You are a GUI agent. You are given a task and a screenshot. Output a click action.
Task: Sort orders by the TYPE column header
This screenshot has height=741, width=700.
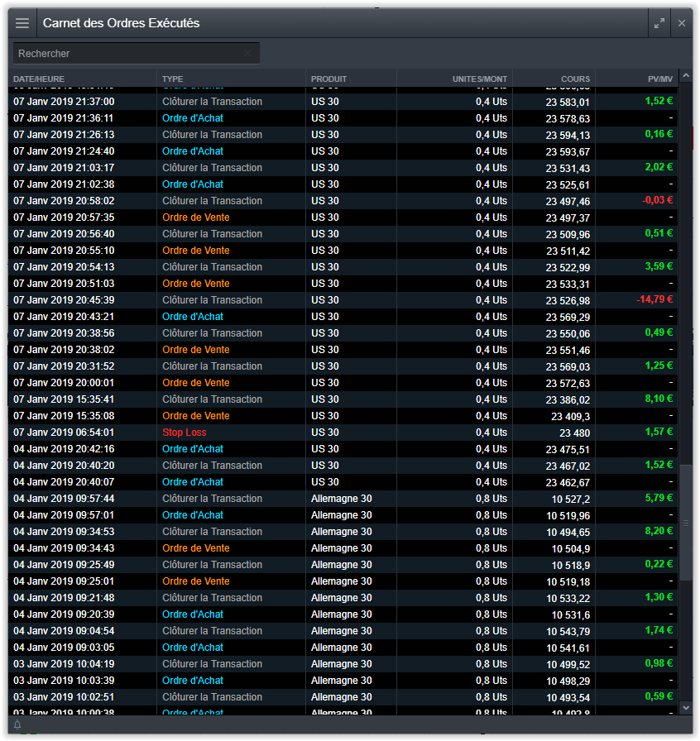point(173,79)
